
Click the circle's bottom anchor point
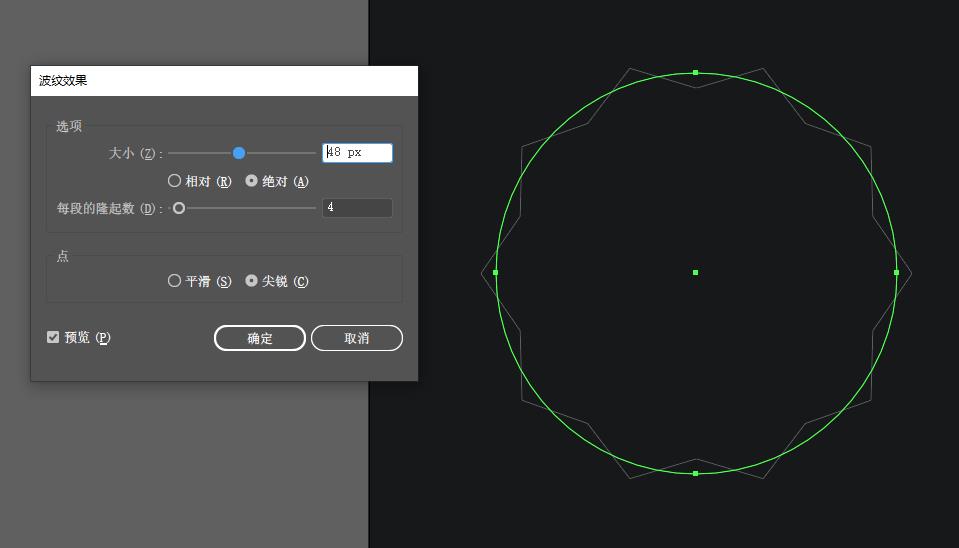pos(695,473)
